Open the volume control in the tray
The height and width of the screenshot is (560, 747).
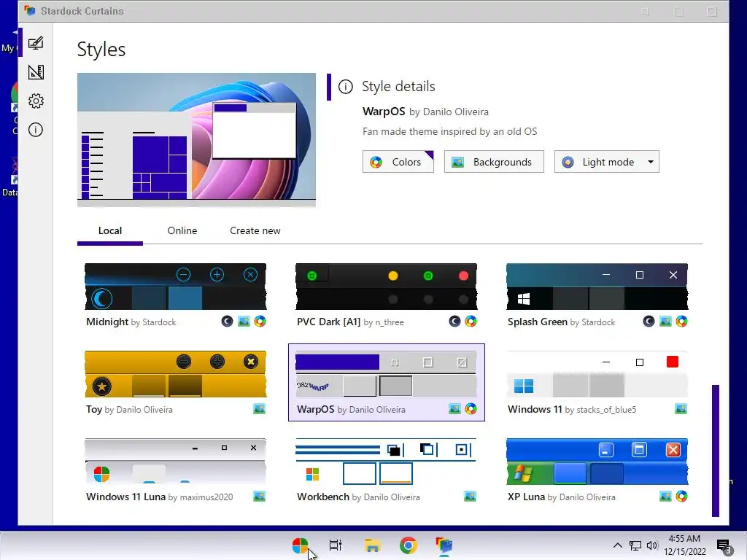652,545
